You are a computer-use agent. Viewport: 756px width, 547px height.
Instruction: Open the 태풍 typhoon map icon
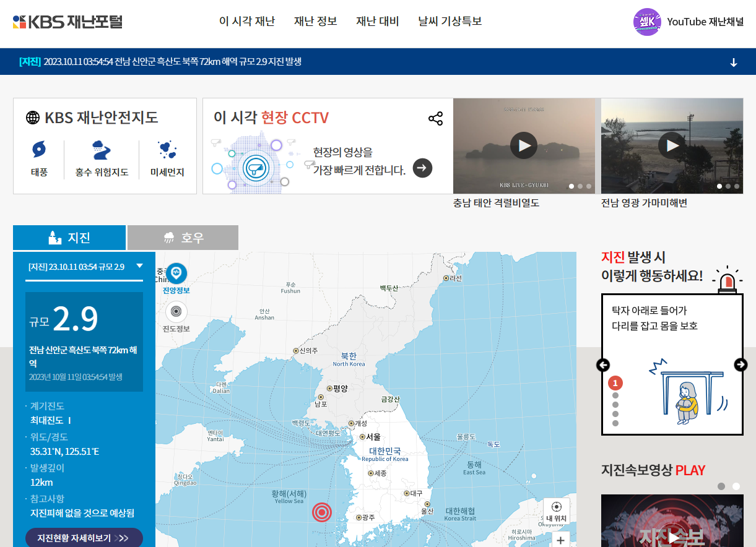coord(39,160)
